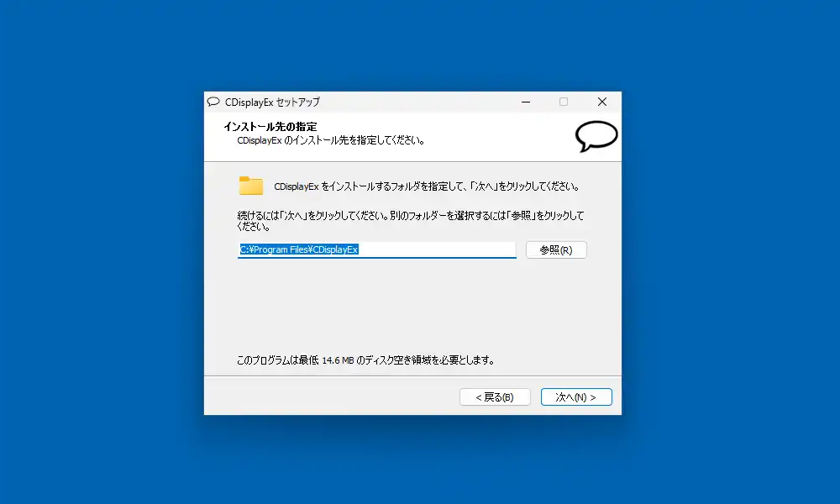Image resolution: width=840 pixels, height=504 pixels.
Task: Click the paragraph starting with 続けるには
Action: [411, 221]
